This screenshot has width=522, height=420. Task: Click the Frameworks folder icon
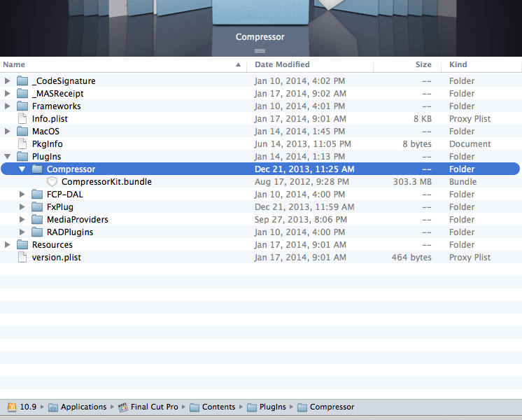pyautogui.click(x=22, y=106)
